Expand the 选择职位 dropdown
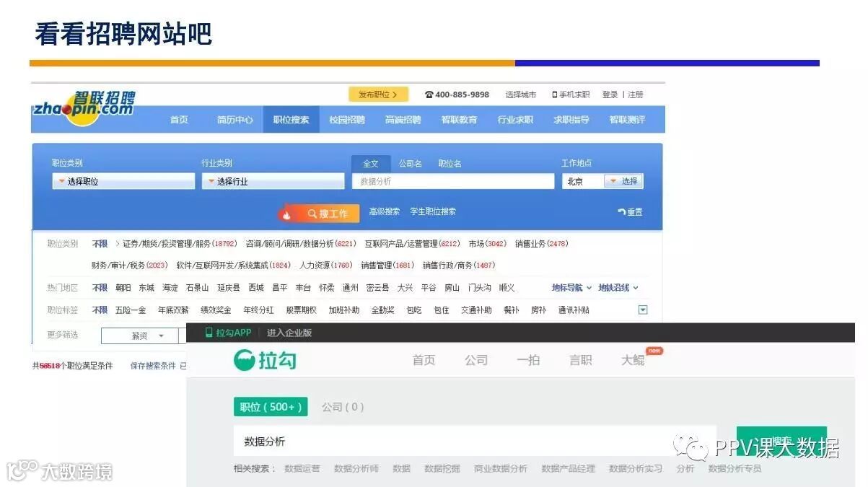868x487 pixels. tap(123, 181)
